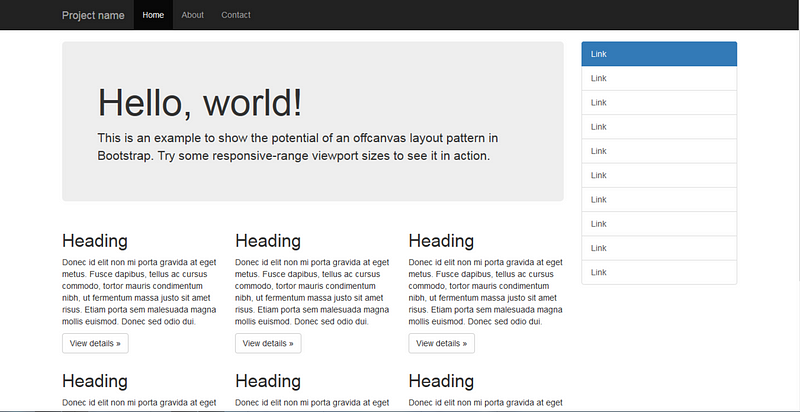
Task: Click the sixth Link in sidebar list
Action: pyautogui.click(x=658, y=175)
